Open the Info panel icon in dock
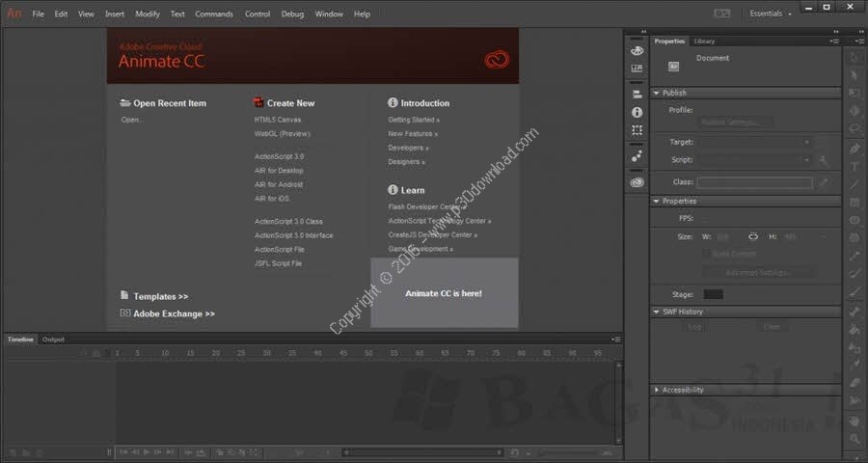Viewport: 868px width, 463px height. point(637,113)
